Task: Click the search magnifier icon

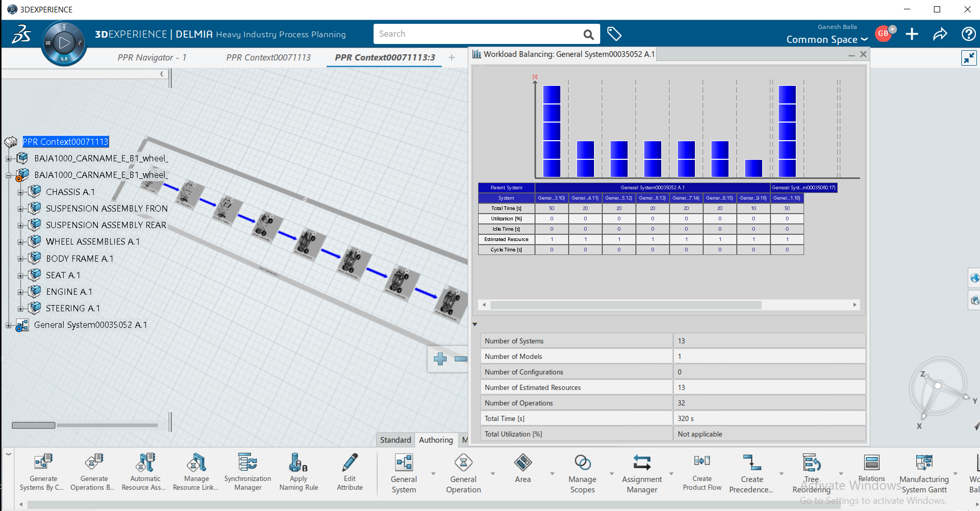Action: tap(588, 34)
